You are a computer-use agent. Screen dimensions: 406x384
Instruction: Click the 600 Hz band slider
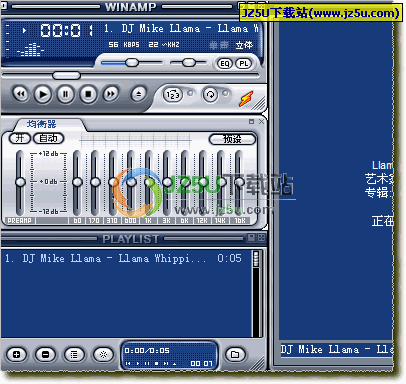[131, 182]
